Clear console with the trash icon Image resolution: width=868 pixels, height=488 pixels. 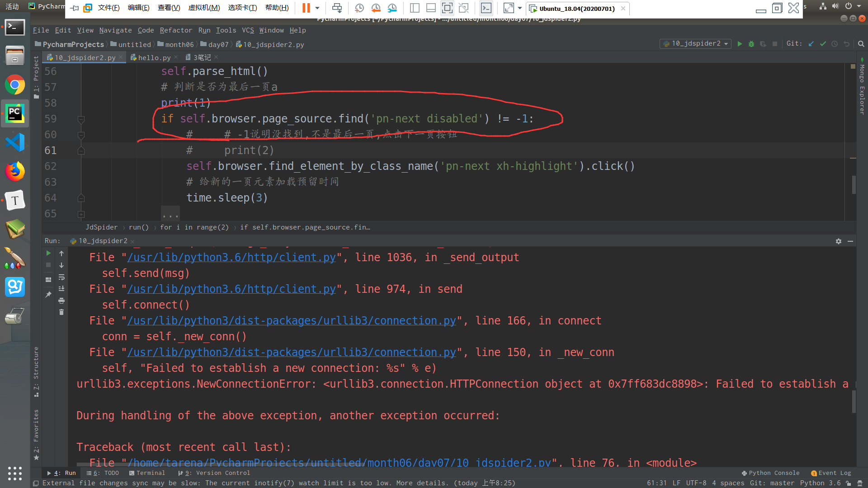pyautogui.click(x=61, y=312)
